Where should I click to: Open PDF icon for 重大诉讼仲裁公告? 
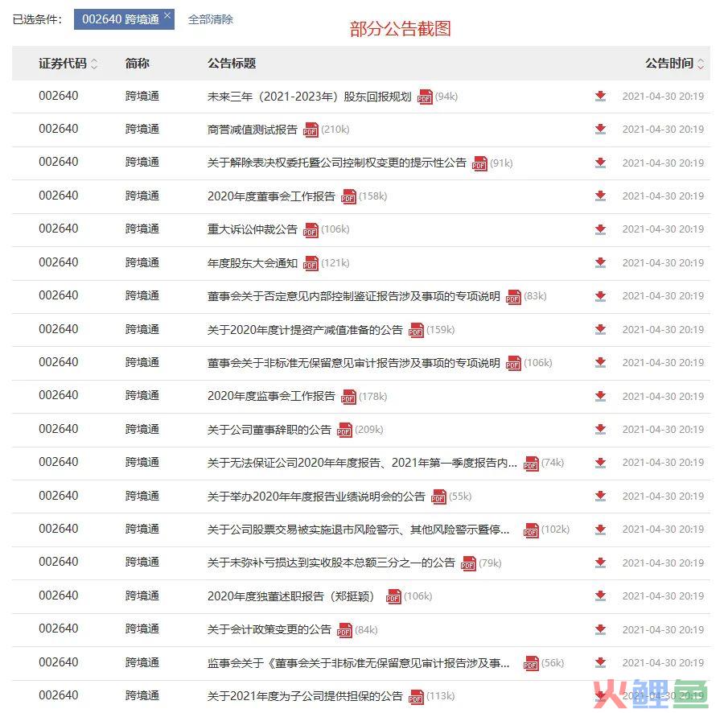[311, 230]
